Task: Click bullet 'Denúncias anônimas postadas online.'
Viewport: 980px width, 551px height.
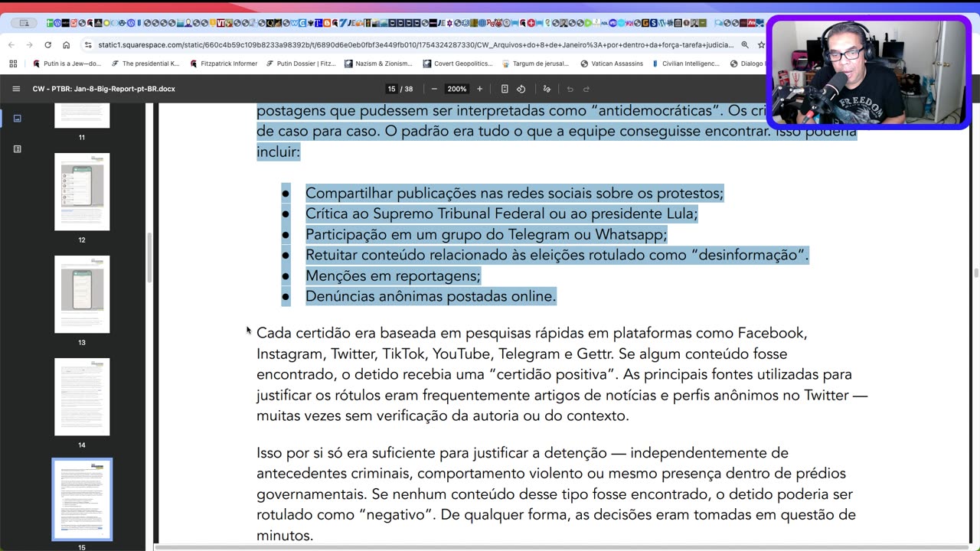Action: (x=431, y=296)
